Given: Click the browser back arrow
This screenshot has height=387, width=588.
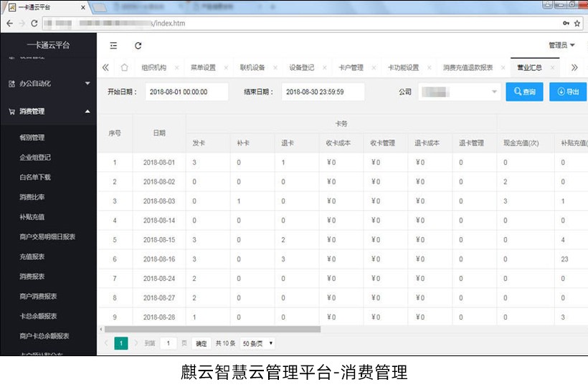Looking at the screenshot, I should tap(9, 23).
